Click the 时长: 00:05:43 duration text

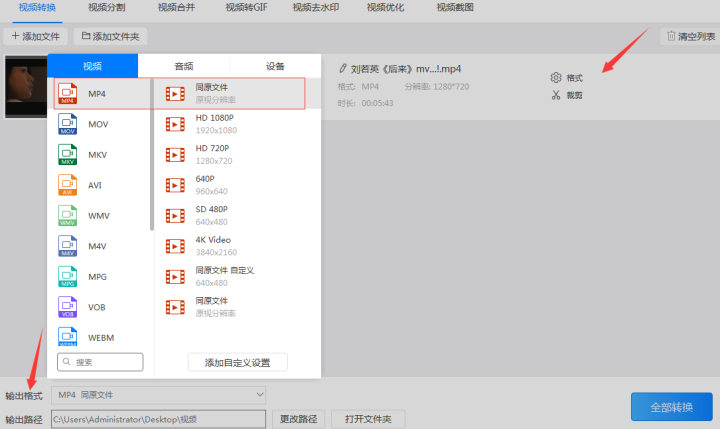[x=366, y=103]
